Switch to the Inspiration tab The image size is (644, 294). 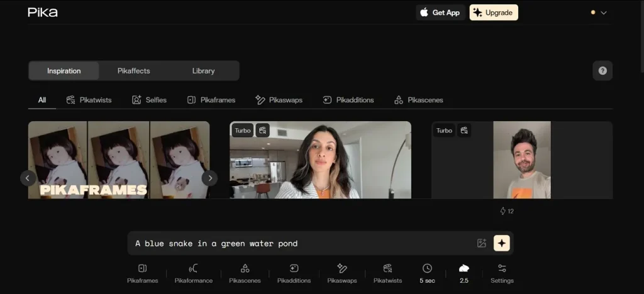click(64, 70)
